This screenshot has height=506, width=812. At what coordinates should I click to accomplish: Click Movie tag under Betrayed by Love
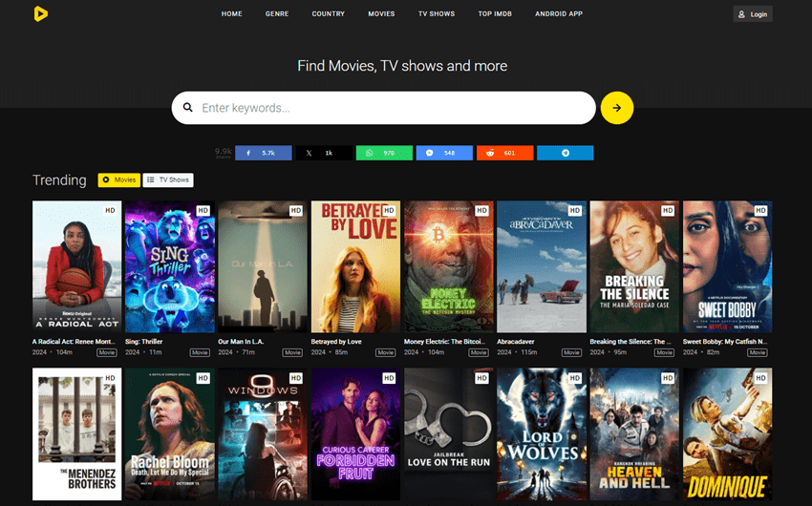pos(385,352)
